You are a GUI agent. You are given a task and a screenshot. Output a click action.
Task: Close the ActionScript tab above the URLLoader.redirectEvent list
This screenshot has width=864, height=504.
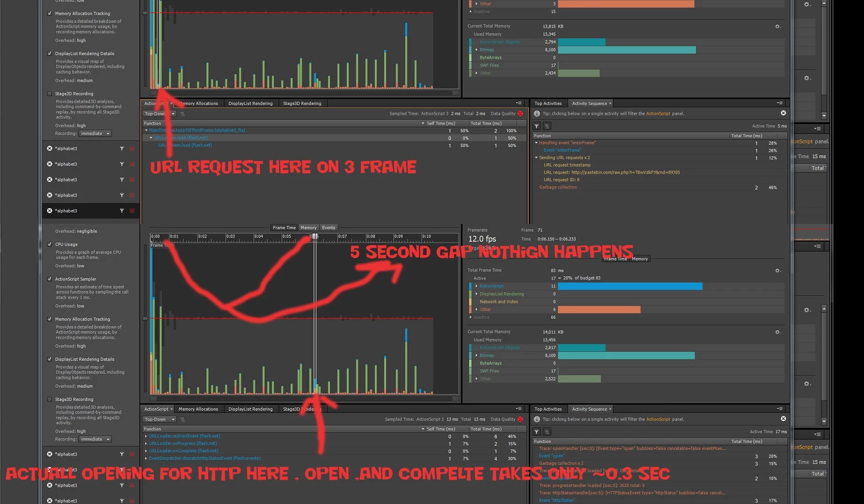pyautogui.click(x=171, y=409)
